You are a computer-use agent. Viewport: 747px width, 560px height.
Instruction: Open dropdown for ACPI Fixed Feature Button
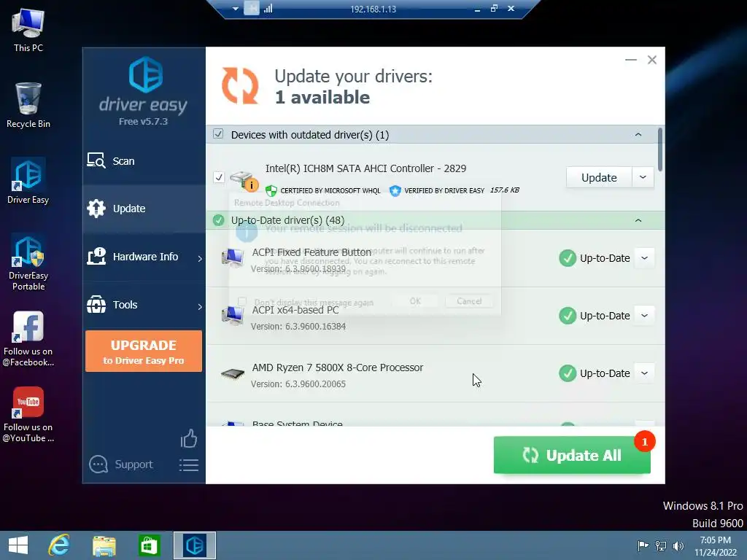point(644,258)
